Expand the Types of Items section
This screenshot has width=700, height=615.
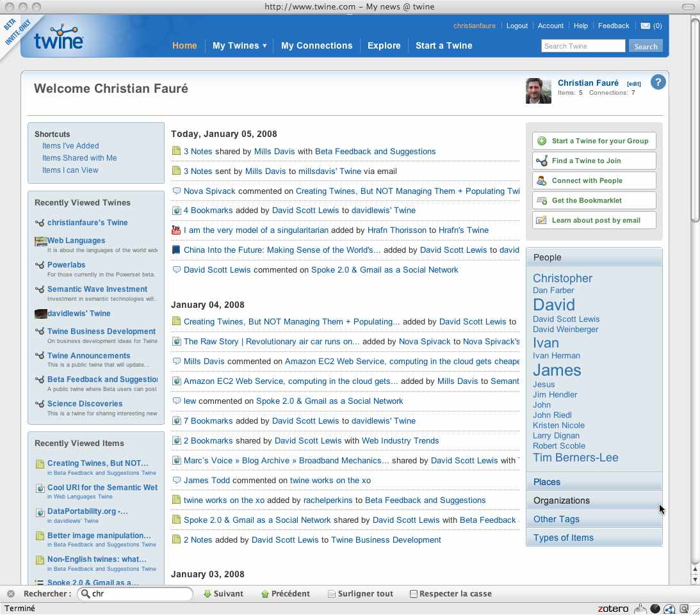pyautogui.click(x=594, y=538)
